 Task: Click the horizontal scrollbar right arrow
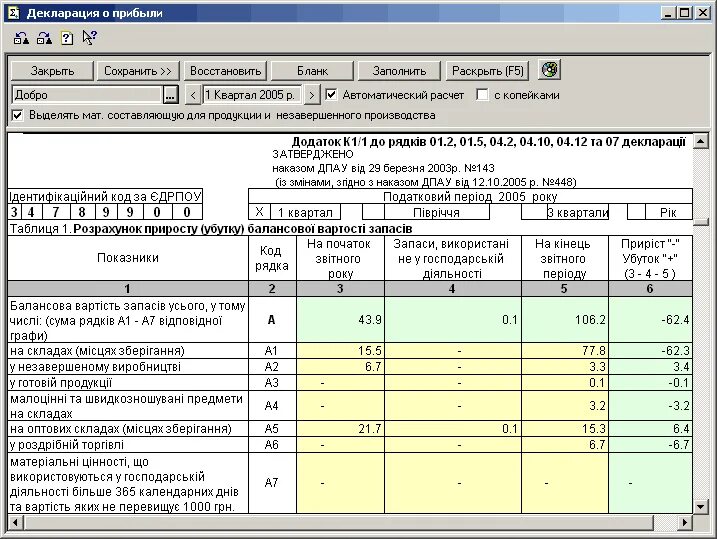tap(685, 522)
